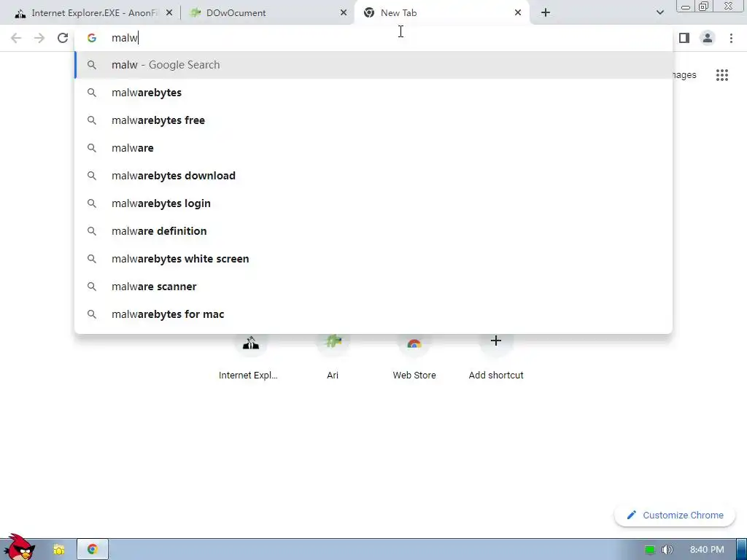Close the DOwOcument tab

pyautogui.click(x=343, y=13)
